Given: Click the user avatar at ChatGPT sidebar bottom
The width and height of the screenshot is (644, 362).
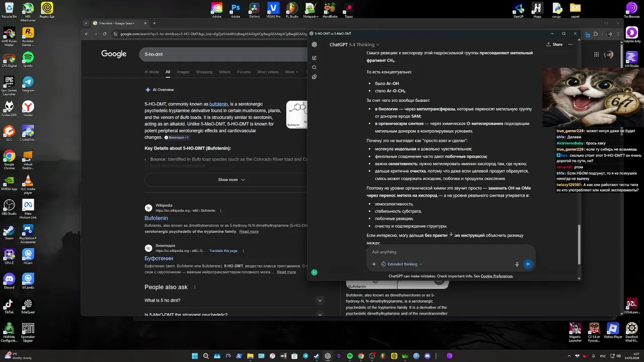Looking at the screenshot, I should pyautogui.click(x=314, y=272).
